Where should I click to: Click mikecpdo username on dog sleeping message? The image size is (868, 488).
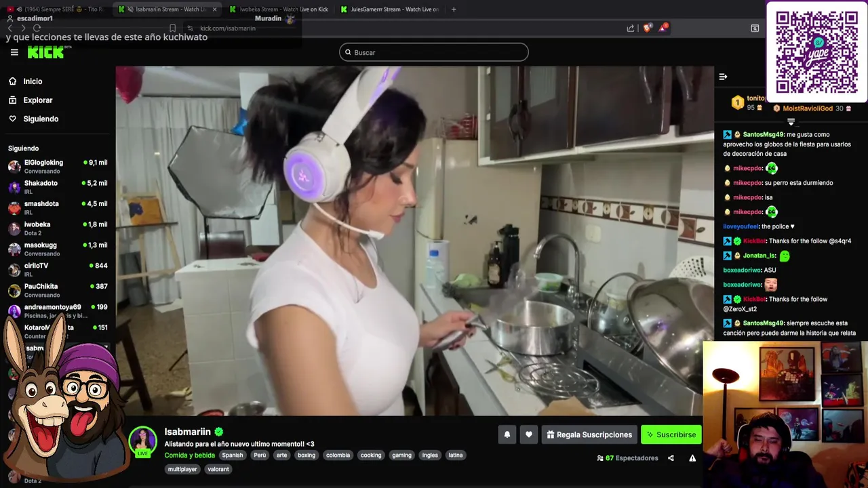coord(748,183)
